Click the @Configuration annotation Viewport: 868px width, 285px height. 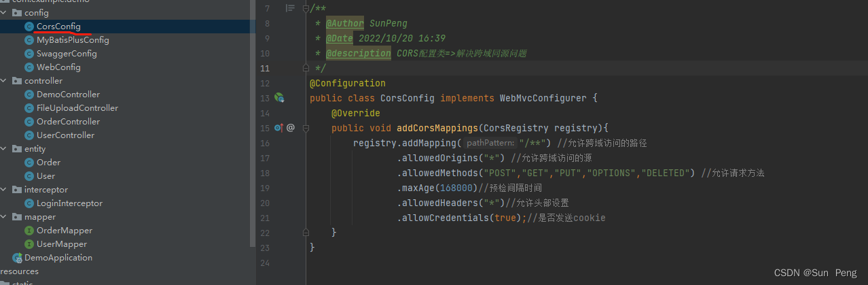pyautogui.click(x=348, y=83)
